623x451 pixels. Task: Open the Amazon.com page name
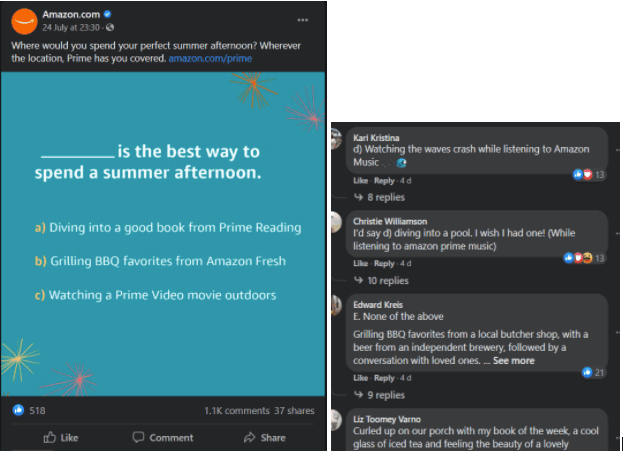click(71, 14)
